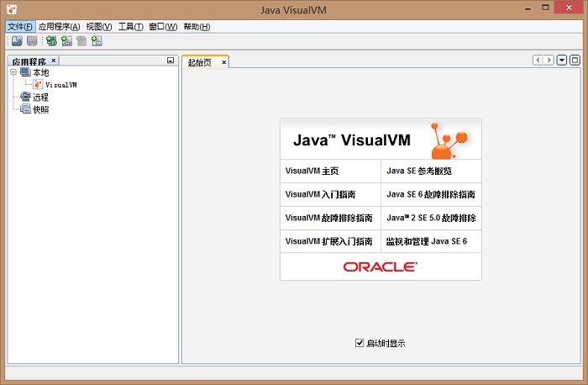
Task: Open the 工具(T) menu
Action: (130, 27)
